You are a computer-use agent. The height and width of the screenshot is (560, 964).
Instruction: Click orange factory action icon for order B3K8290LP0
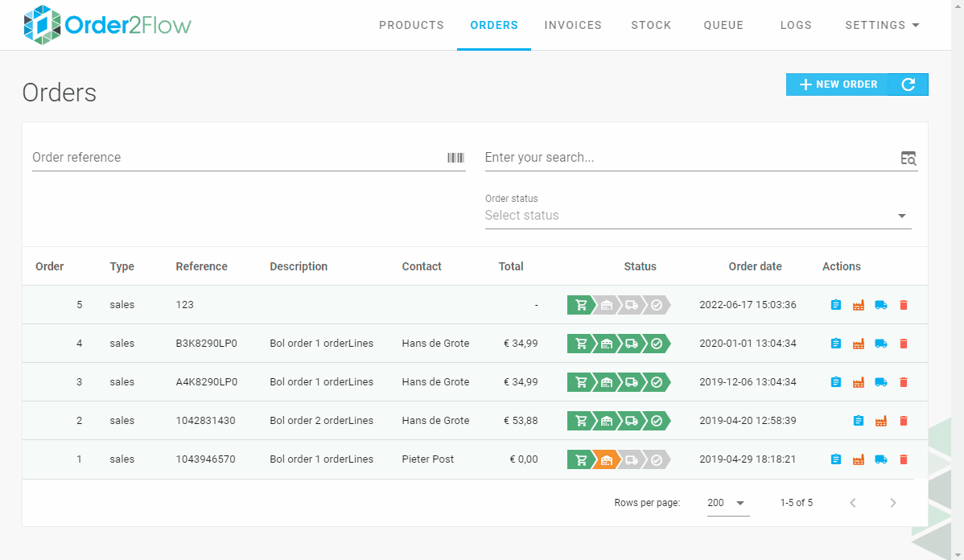pos(859,344)
